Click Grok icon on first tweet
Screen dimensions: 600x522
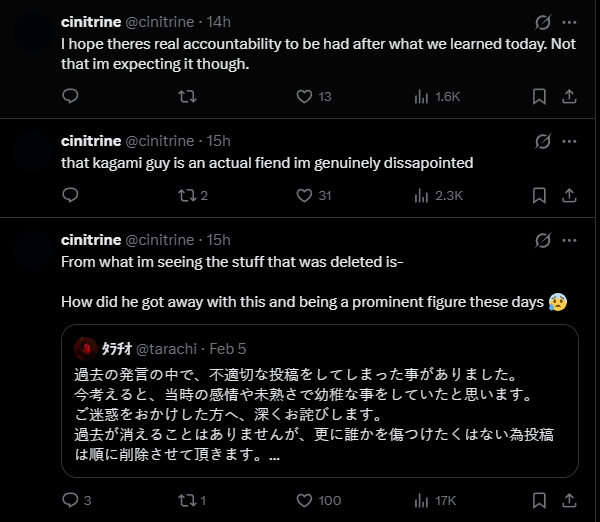[543, 22]
